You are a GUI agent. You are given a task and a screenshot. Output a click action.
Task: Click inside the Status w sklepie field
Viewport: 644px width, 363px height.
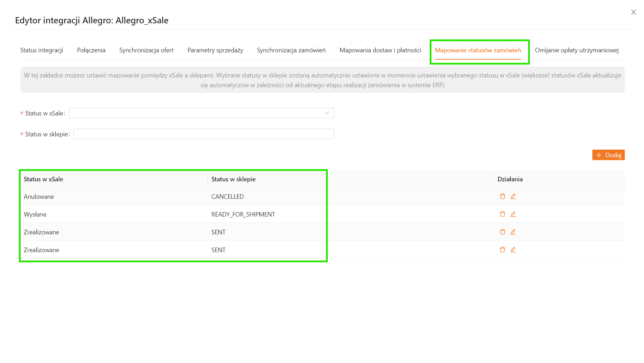[x=203, y=134]
